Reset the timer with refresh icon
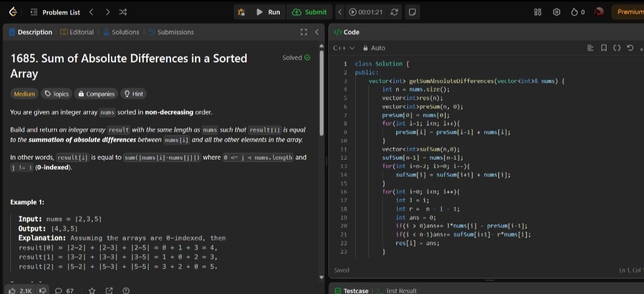The image size is (644, 294). coord(395,12)
